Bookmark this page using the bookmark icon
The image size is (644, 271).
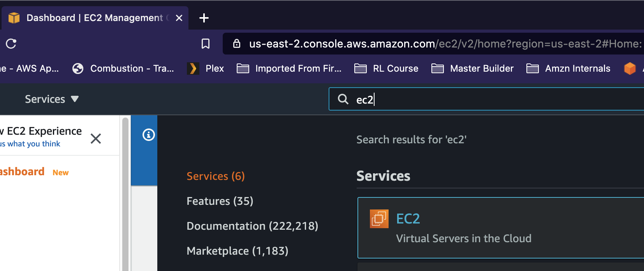pyautogui.click(x=206, y=44)
